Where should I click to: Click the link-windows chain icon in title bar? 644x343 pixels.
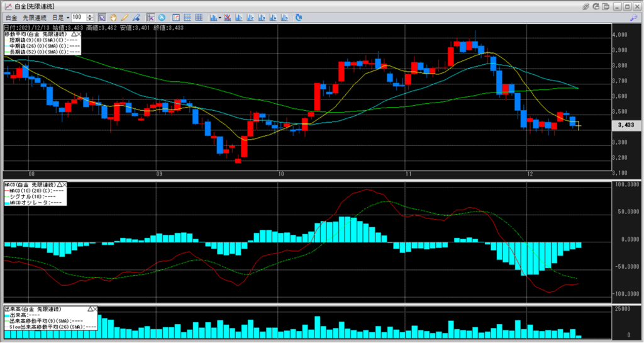586,6
